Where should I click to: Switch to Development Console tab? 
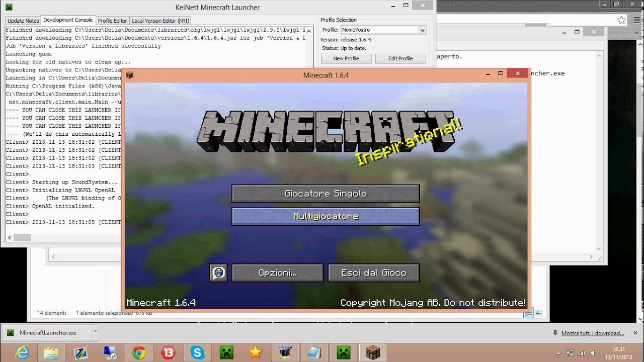tap(68, 20)
